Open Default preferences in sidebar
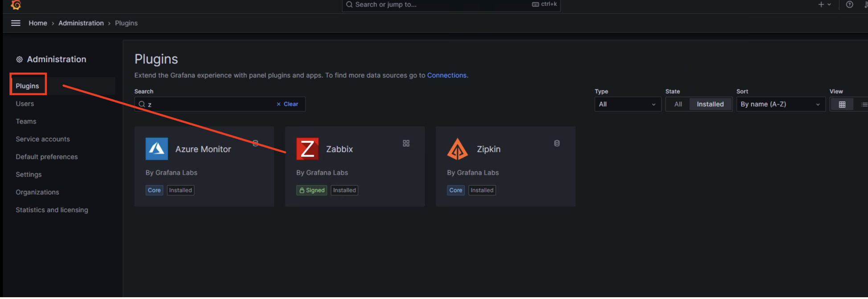The image size is (868, 299). click(x=47, y=157)
